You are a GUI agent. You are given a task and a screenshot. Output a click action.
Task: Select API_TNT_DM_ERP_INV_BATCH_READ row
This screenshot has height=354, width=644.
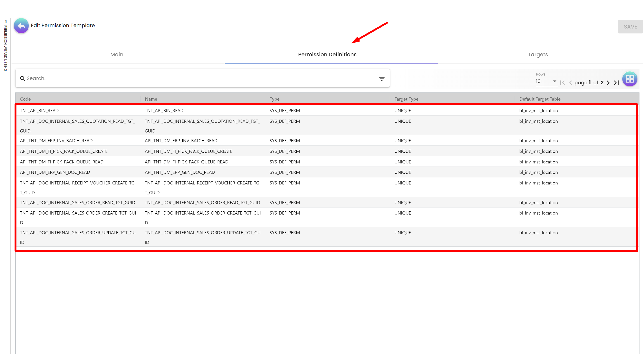(56, 140)
